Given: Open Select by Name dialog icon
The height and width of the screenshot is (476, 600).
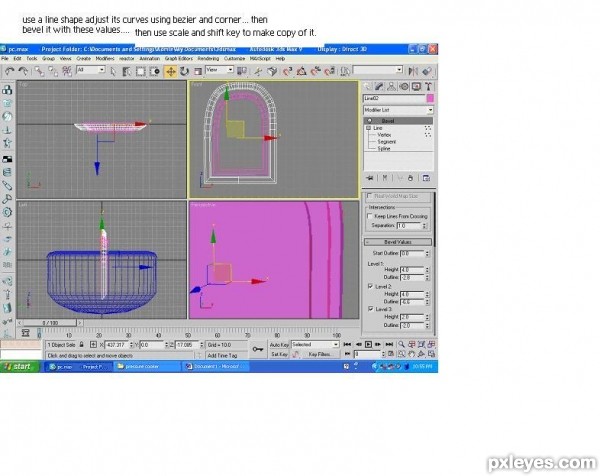Looking at the screenshot, I should point(127,72).
